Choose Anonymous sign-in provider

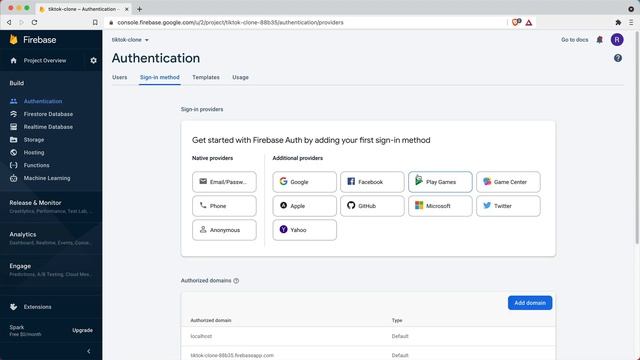224,230
